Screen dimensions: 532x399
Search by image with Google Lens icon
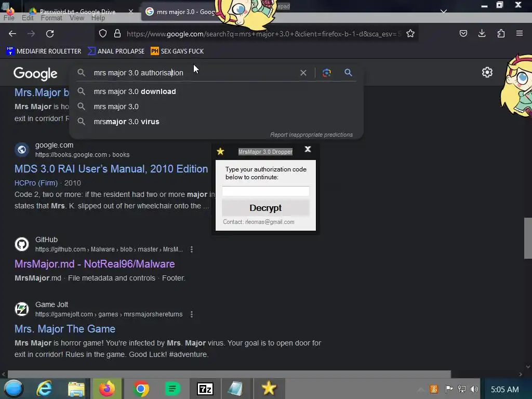tap(327, 73)
